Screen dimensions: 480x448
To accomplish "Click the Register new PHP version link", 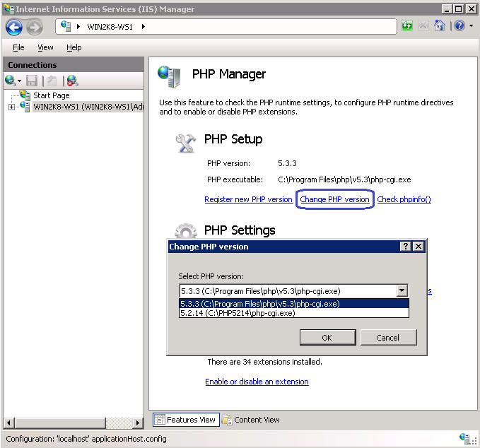I will tap(248, 199).
